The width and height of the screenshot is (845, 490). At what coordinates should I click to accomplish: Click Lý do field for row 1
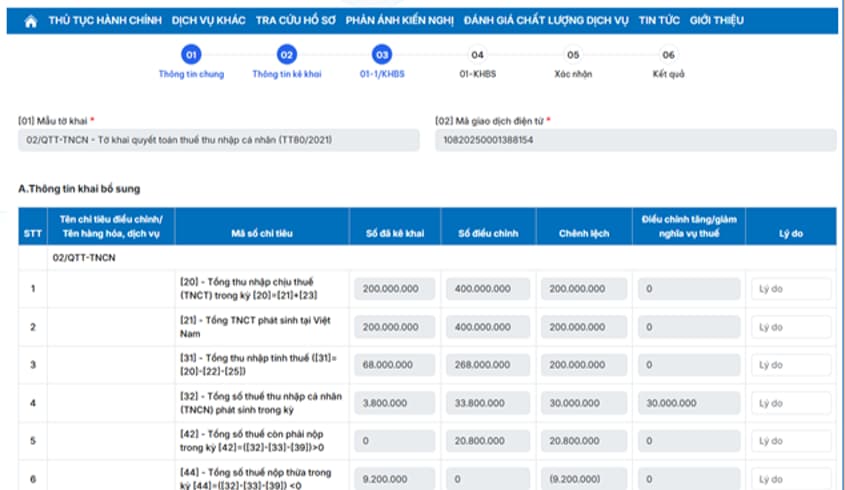coord(791,289)
